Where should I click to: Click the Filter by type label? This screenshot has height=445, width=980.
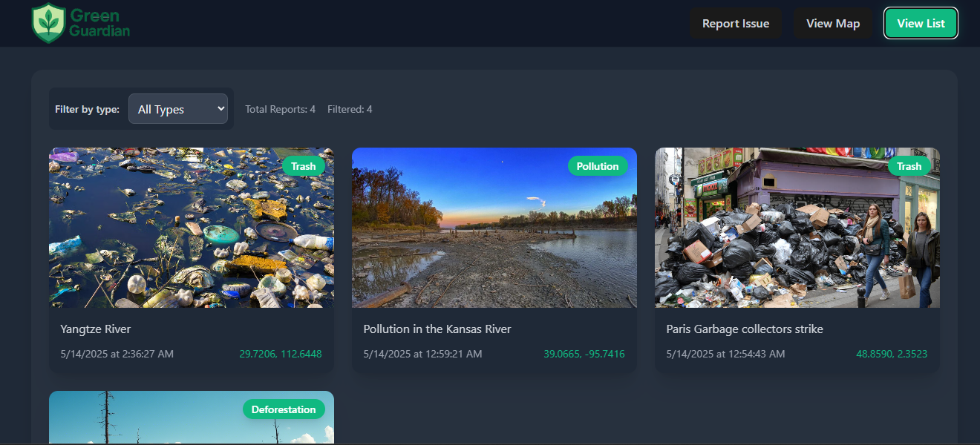click(87, 109)
